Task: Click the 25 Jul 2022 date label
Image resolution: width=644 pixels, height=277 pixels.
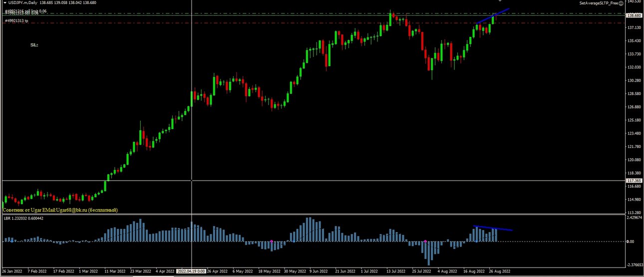Action: click(422, 271)
